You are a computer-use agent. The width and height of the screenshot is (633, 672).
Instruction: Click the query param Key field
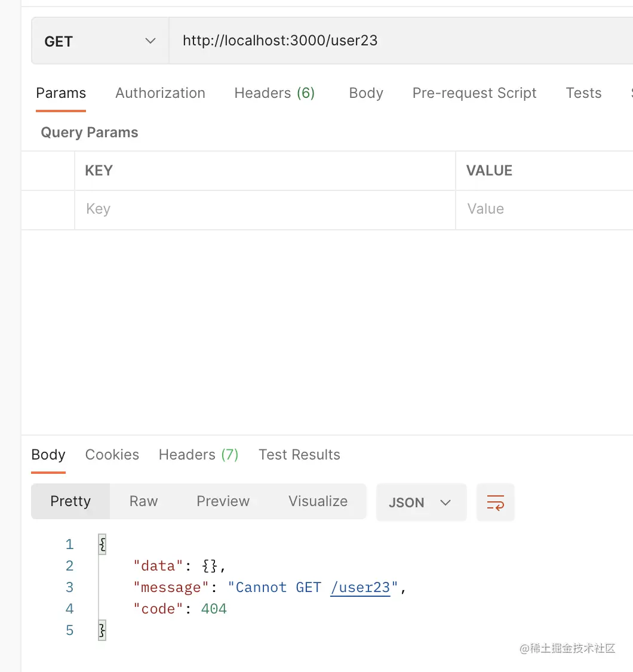click(x=265, y=209)
